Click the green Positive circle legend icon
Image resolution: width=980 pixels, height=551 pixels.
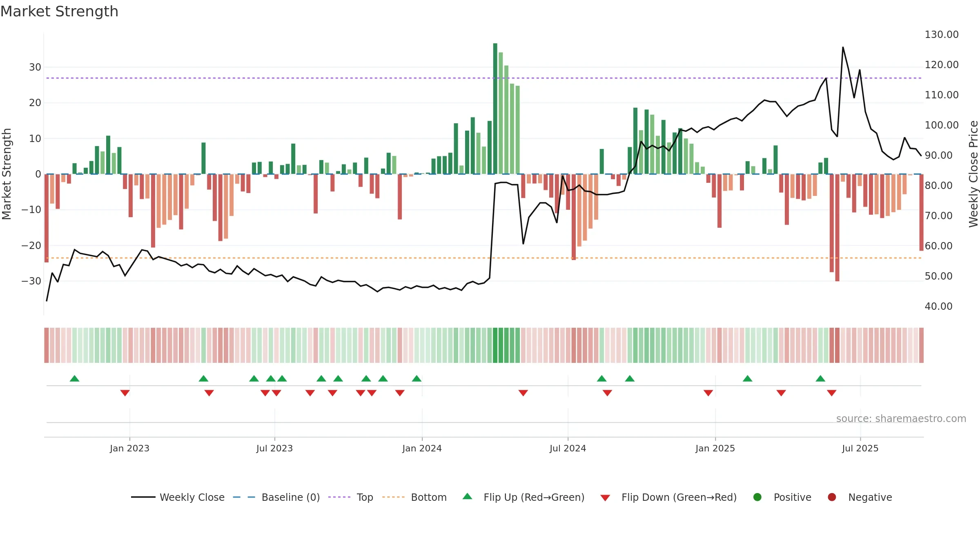coord(757,497)
